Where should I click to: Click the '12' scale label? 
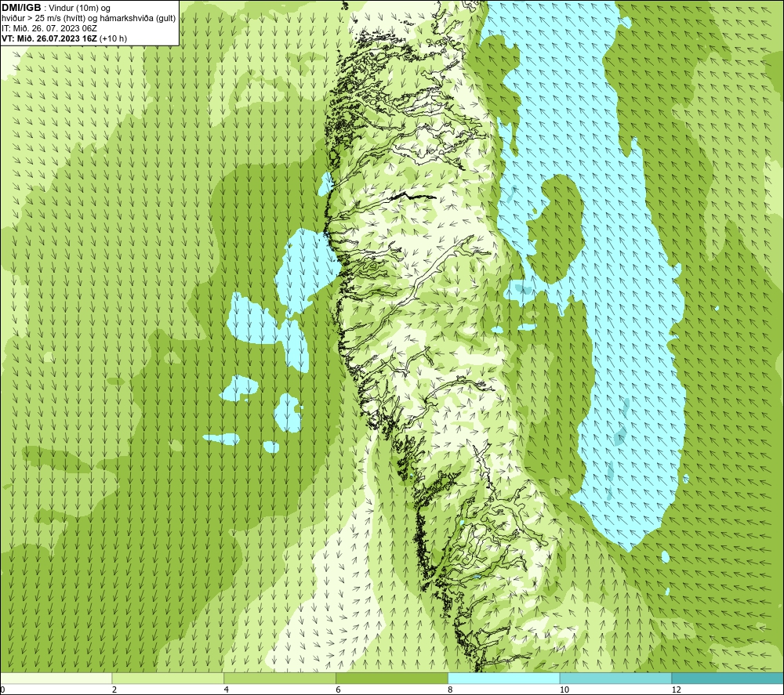676,690
